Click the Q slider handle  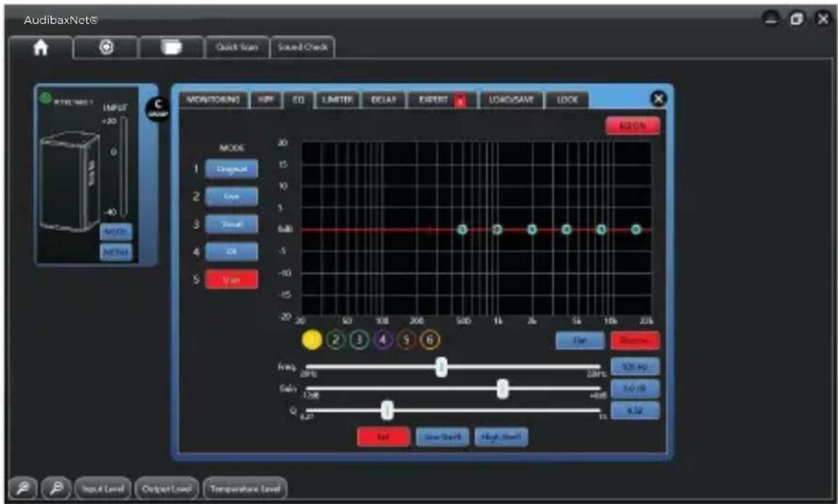coord(388,410)
